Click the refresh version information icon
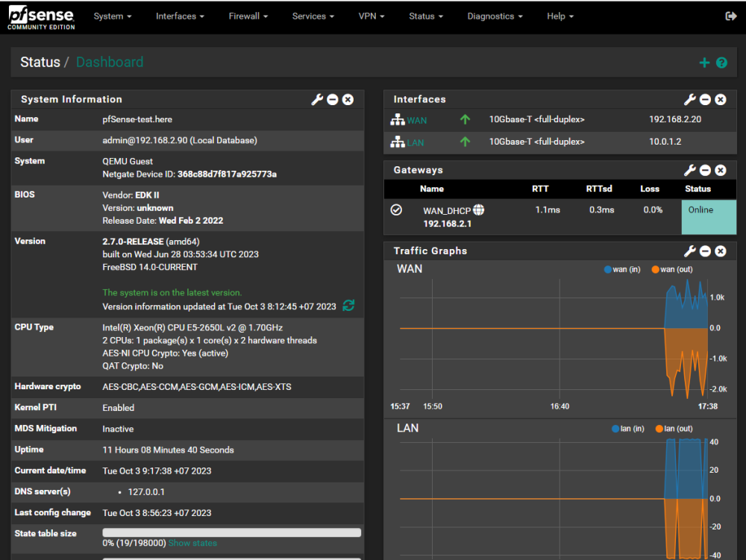This screenshot has width=746, height=560. 348,305
